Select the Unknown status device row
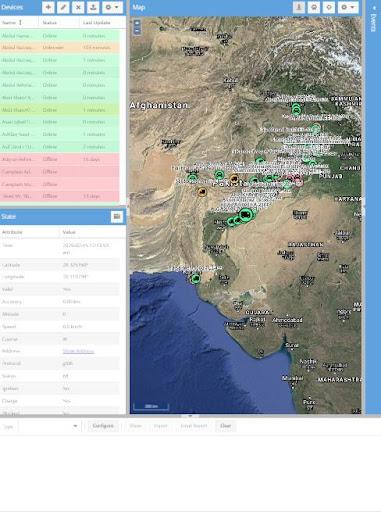Viewport: 381px width, 512px height. point(59,48)
